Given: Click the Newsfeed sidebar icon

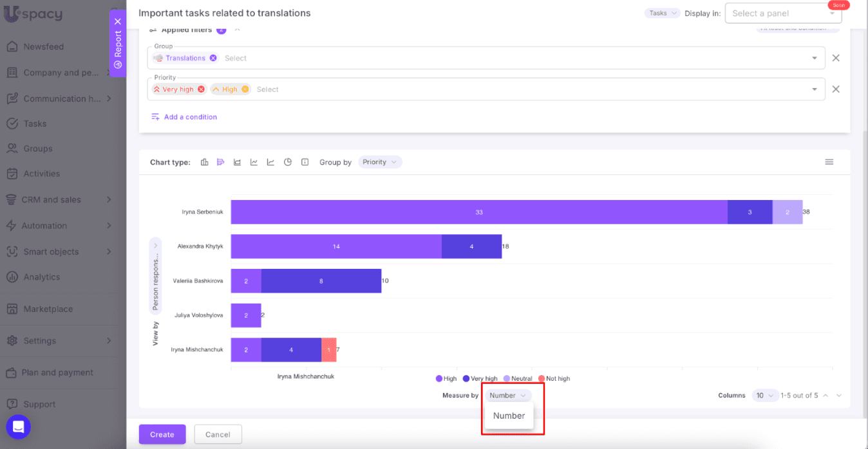Looking at the screenshot, I should (x=12, y=46).
